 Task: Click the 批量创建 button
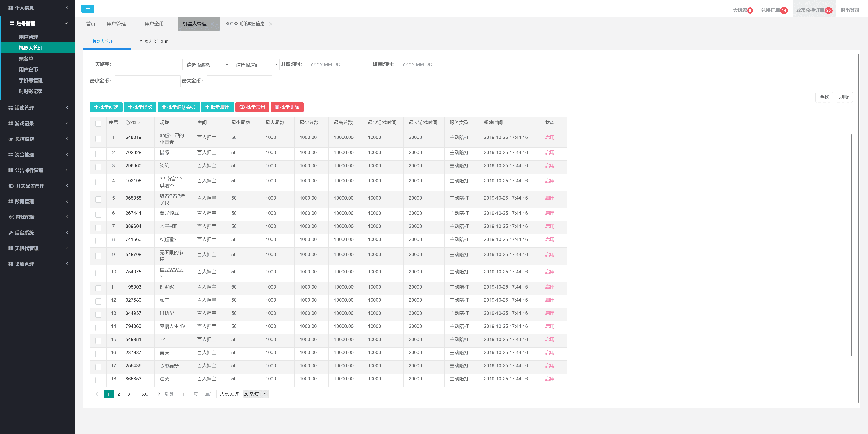106,107
